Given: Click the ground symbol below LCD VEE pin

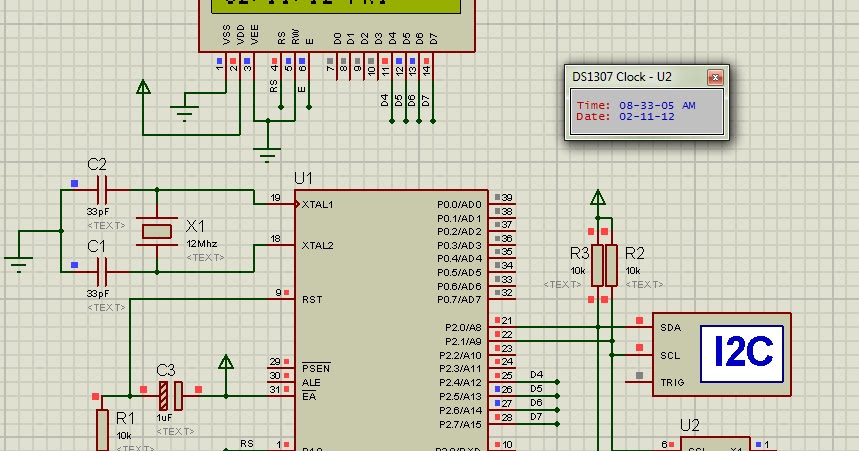Looking at the screenshot, I should (267, 155).
